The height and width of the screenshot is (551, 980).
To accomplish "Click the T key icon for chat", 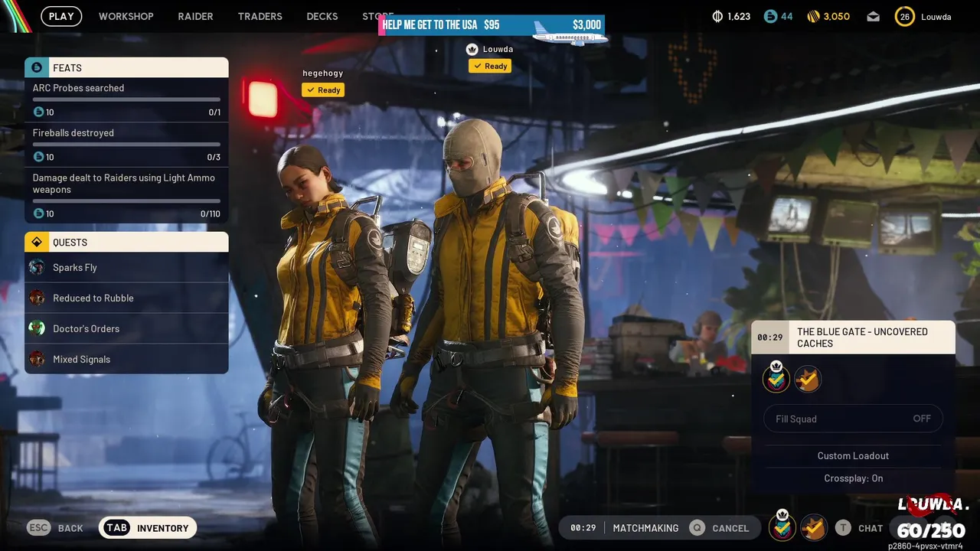I will point(843,527).
